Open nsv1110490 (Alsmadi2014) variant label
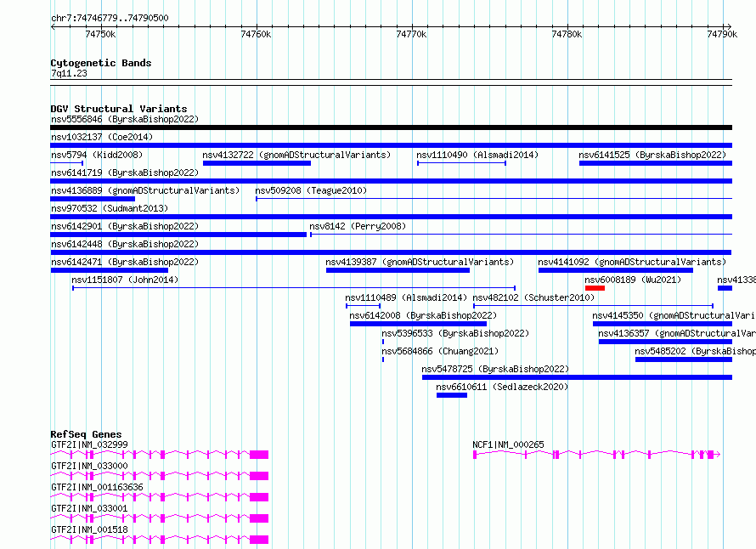Image resolution: width=756 pixels, height=549 pixels. coord(477,155)
